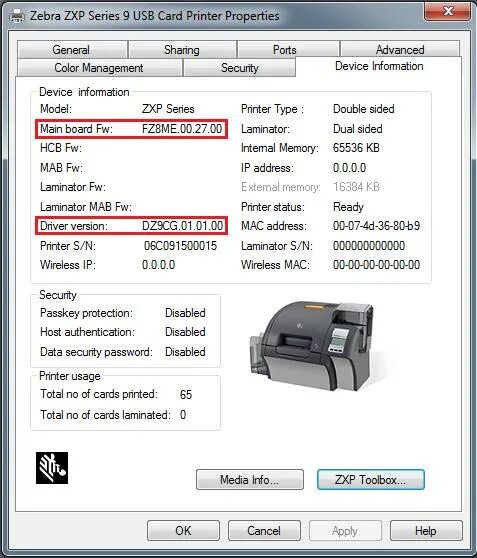The image size is (477, 558).
Task: Click the printer icon in title bar
Action: [x=17, y=16]
